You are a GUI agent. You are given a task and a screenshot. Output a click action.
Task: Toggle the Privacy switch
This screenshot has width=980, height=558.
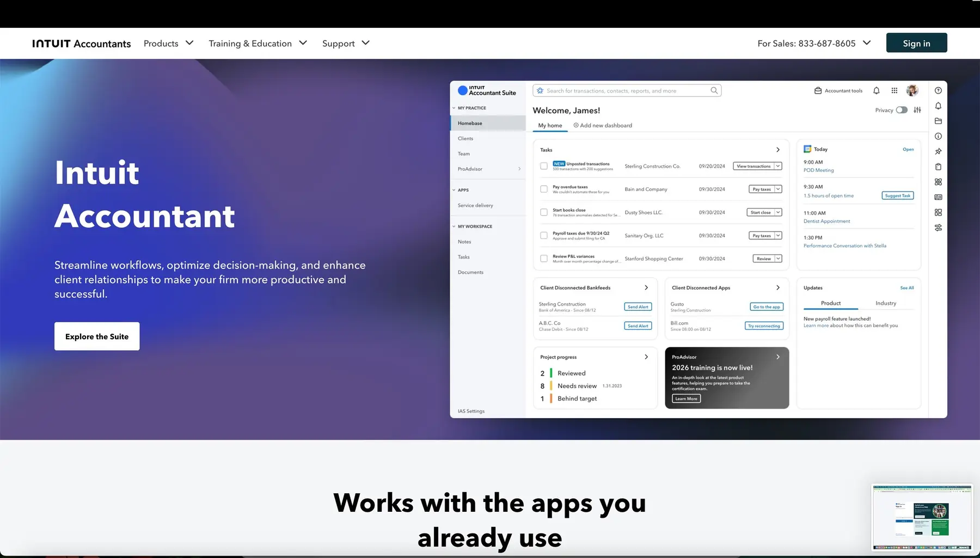coord(902,110)
